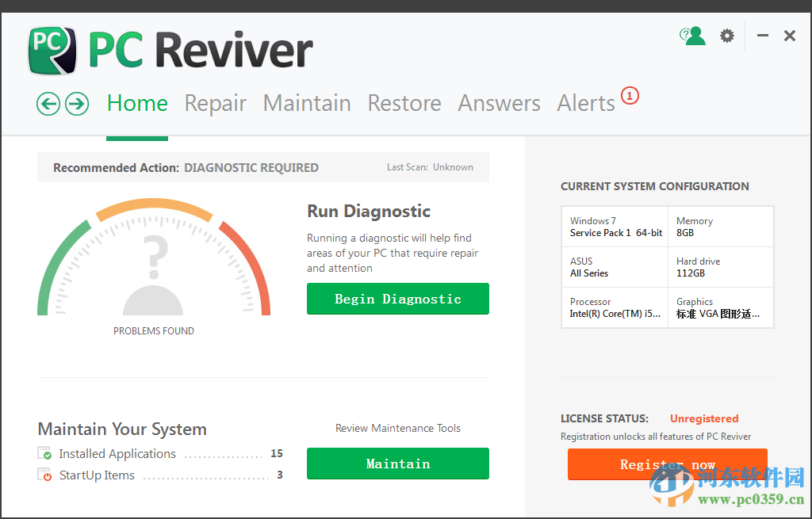Switch to the Repair tab
812x519 pixels.
[x=215, y=103]
